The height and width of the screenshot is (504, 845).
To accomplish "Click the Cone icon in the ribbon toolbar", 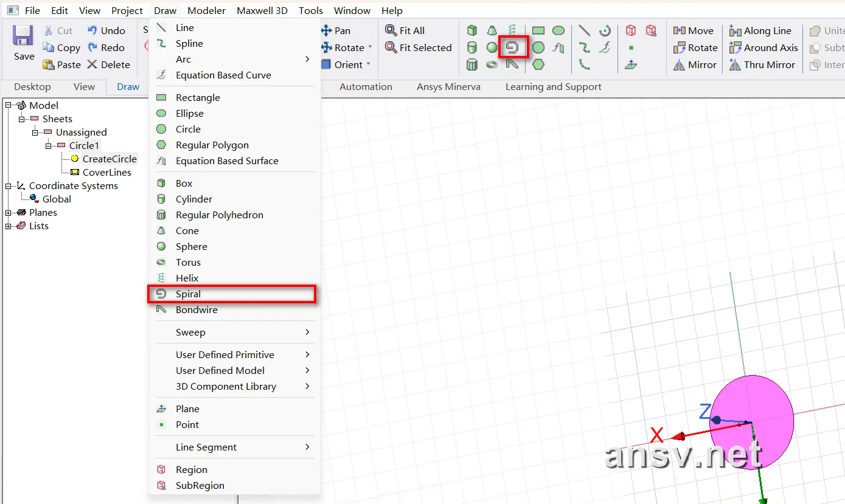I will click(x=492, y=30).
